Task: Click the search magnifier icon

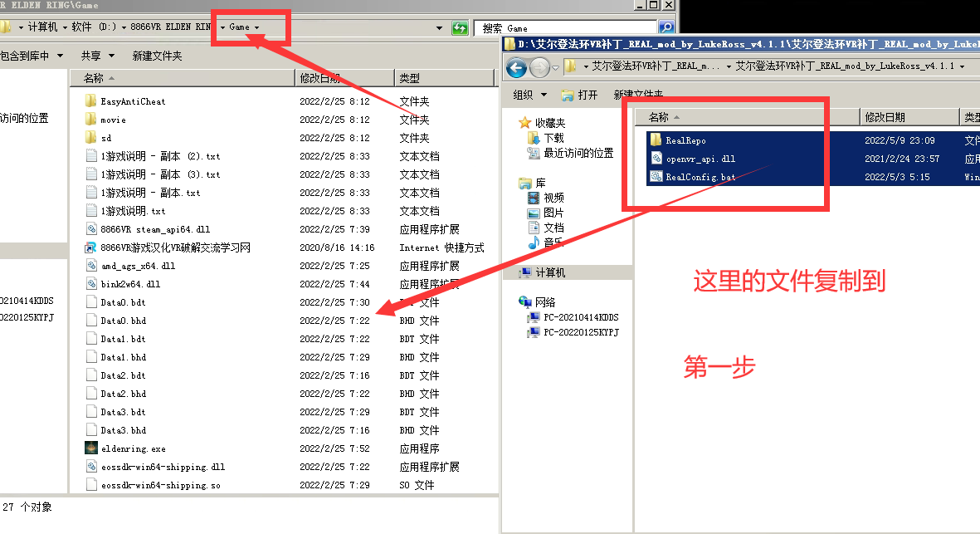Action: pos(666,27)
